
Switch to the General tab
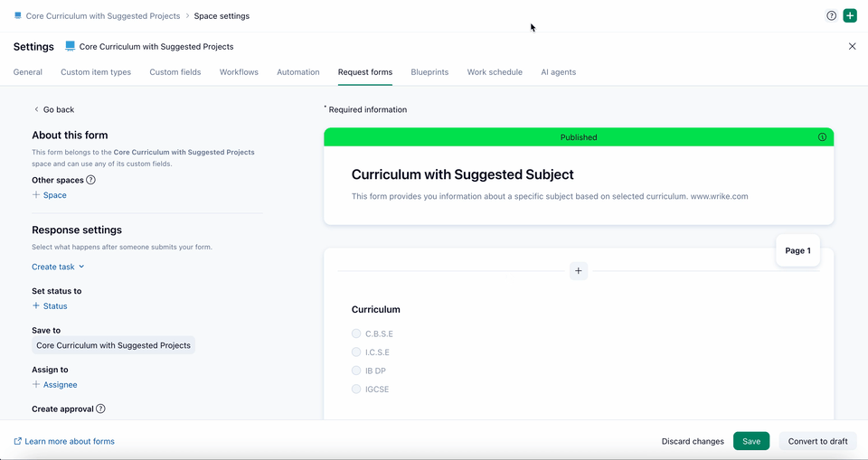click(x=28, y=72)
